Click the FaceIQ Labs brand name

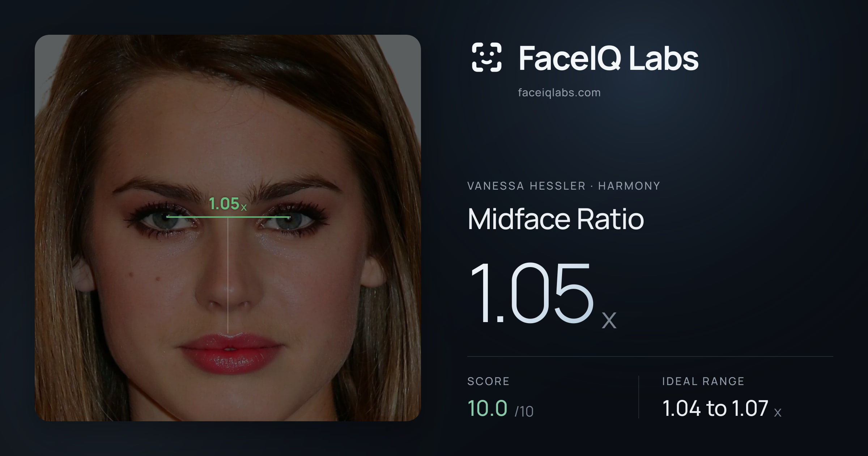pos(608,58)
